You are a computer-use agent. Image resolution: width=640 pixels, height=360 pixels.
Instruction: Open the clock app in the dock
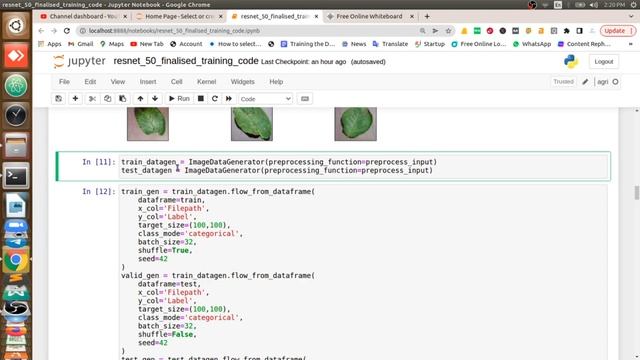pyautogui.click(x=16, y=116)
